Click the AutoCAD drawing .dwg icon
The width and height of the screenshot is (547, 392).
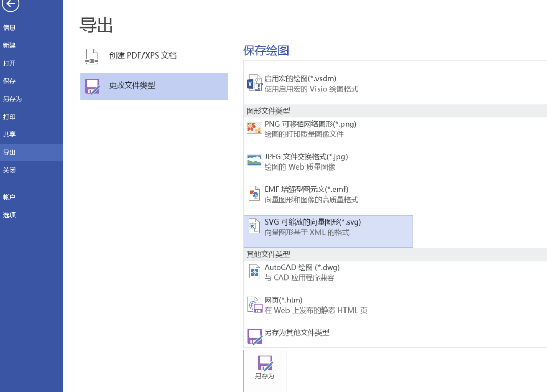coord(254,272)
